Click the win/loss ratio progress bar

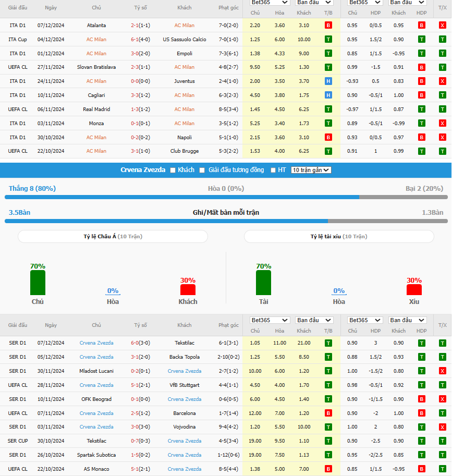pos(226,197)
